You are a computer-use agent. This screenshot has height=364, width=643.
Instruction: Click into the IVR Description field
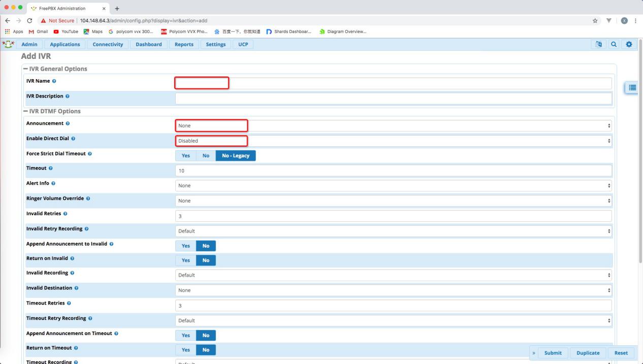pyautogui.click(x=393, y=98)
